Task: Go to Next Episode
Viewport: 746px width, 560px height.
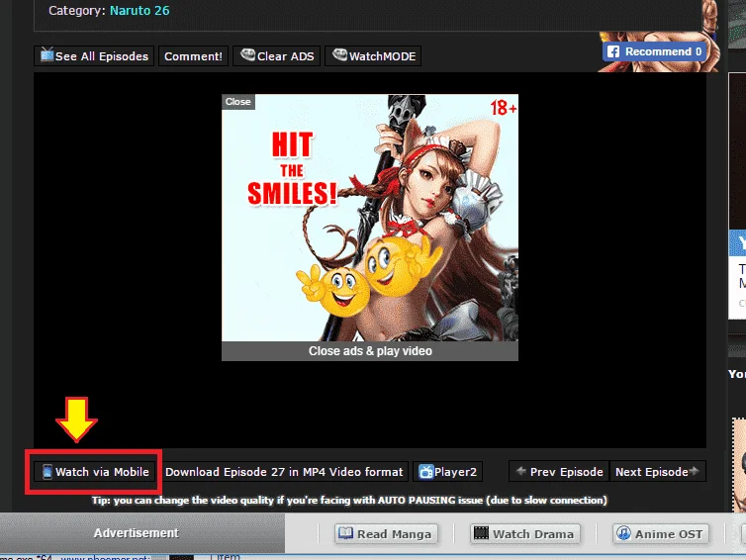Action: pos(658,472)
